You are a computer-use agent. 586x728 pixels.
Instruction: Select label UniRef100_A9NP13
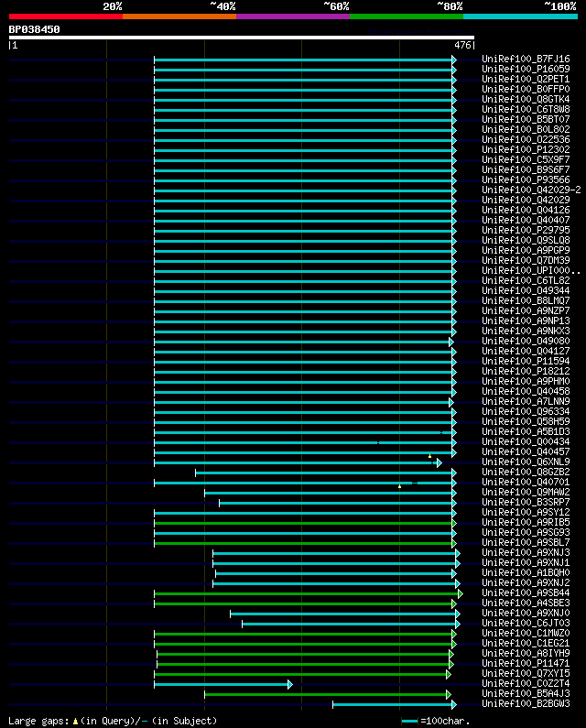(526, 321)
